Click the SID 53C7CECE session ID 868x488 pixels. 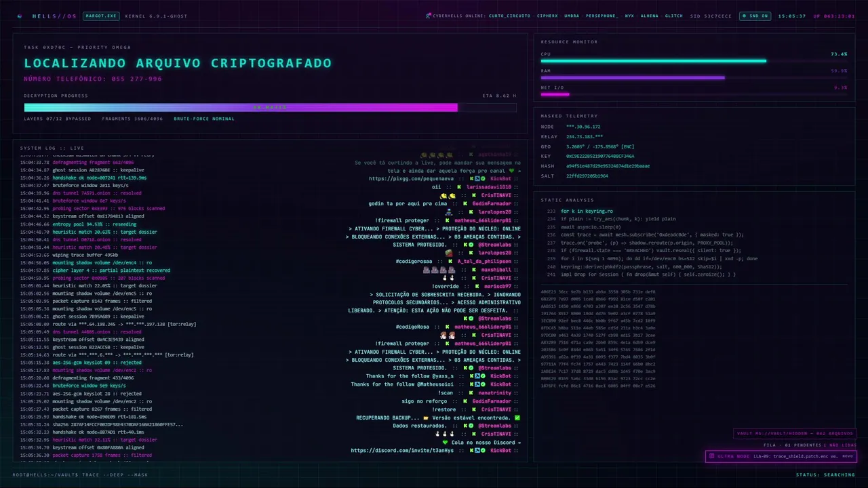tap(711, 16)
